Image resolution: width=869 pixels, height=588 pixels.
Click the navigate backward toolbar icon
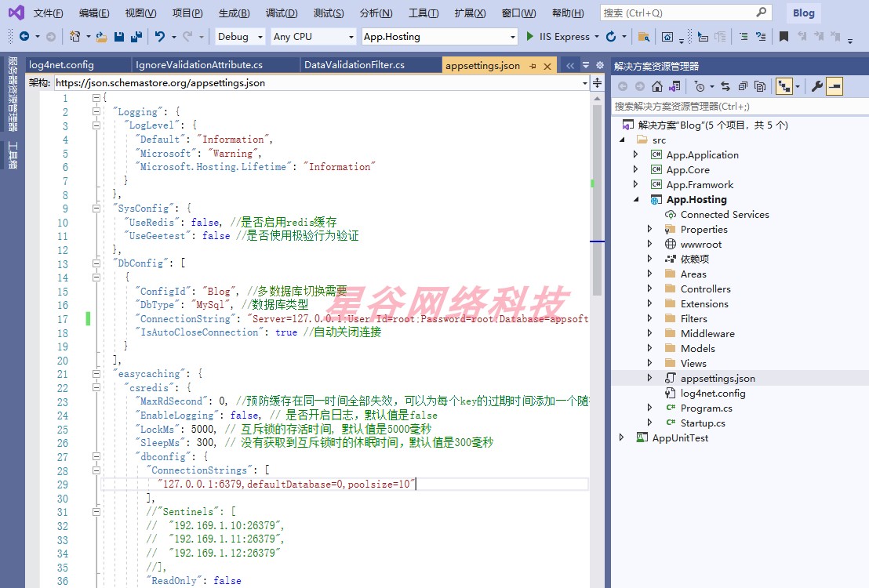point(24,37)
